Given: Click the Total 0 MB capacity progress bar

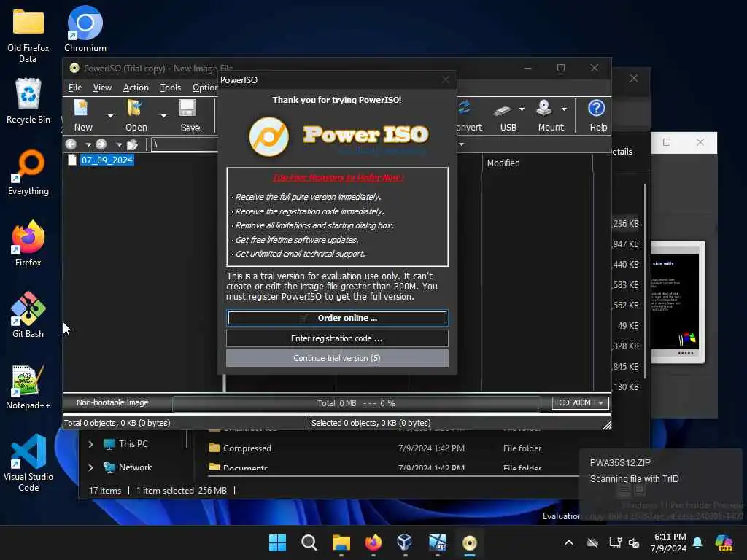Looking at the screenshot, I should 356,403.
